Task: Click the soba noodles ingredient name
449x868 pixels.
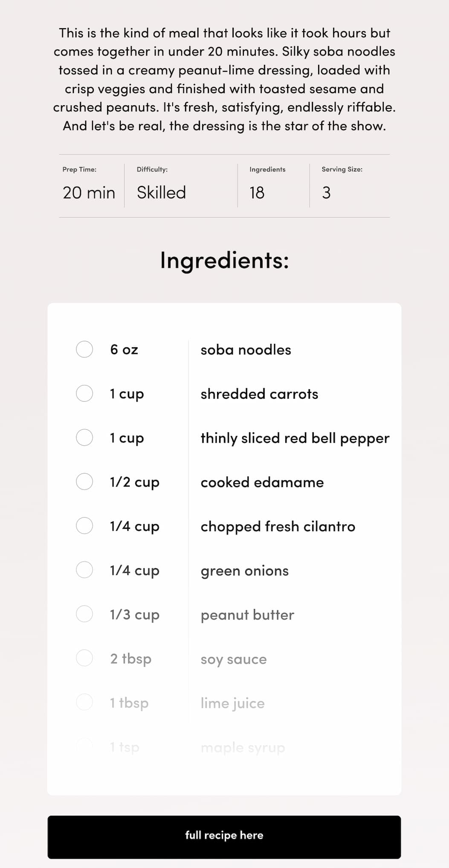Action: tap(246, 350)
